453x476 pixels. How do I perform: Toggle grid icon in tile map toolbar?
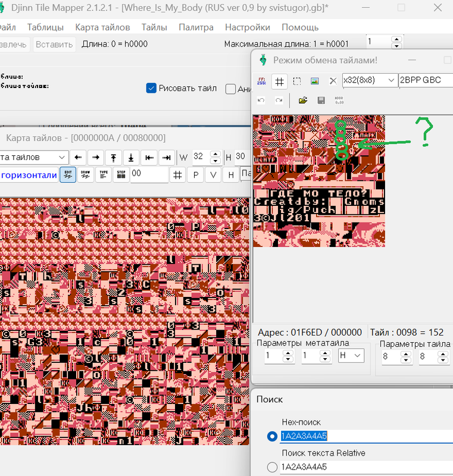point(177,175)
